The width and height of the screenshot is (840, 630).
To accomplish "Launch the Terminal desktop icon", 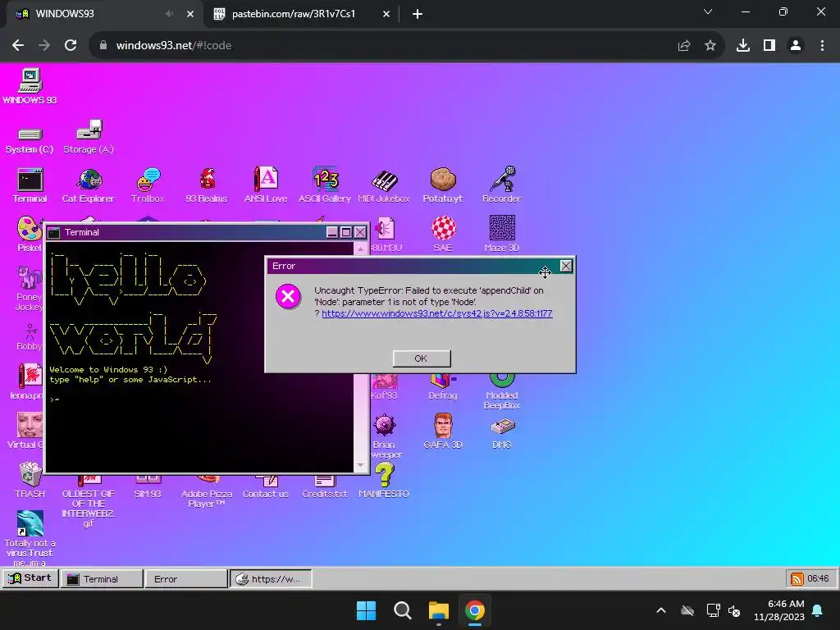I will pyautogui.click(x=30, y=185).
